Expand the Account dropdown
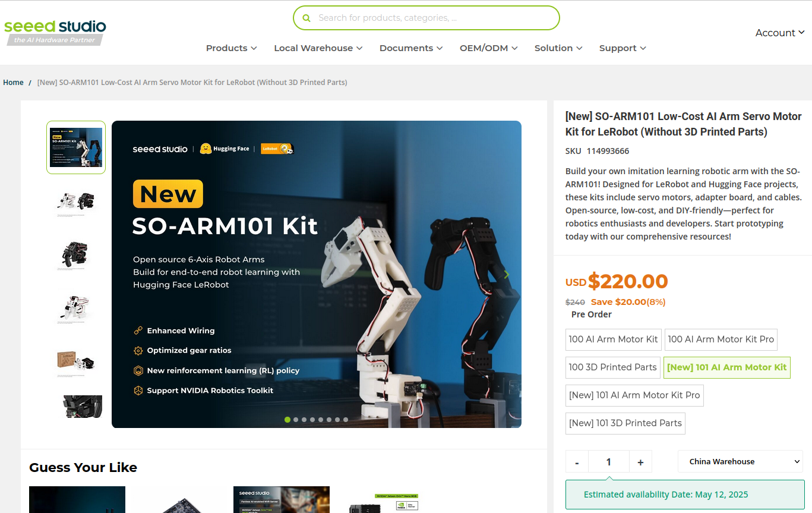Screen dimensions: 812x513 [779, 33]
